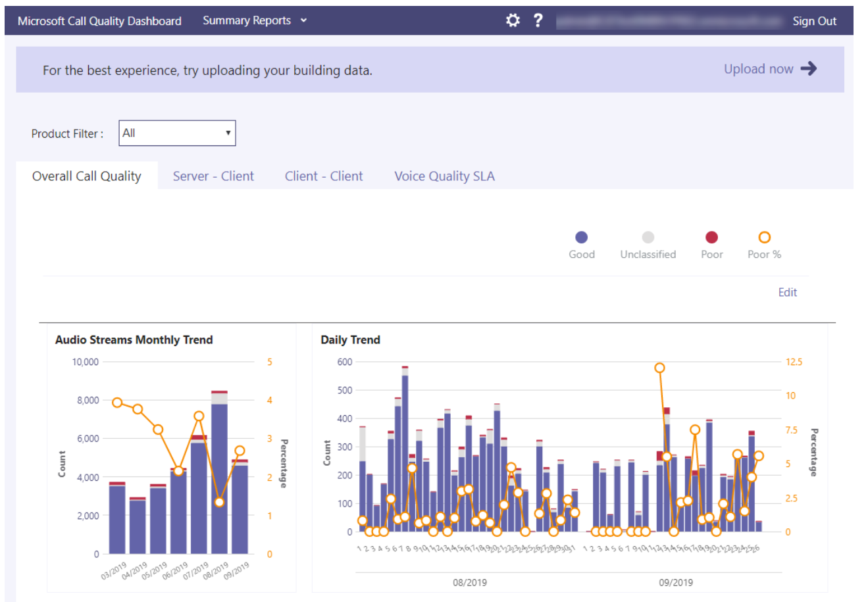Click the 10,000 count axis value

coord(85,362)
